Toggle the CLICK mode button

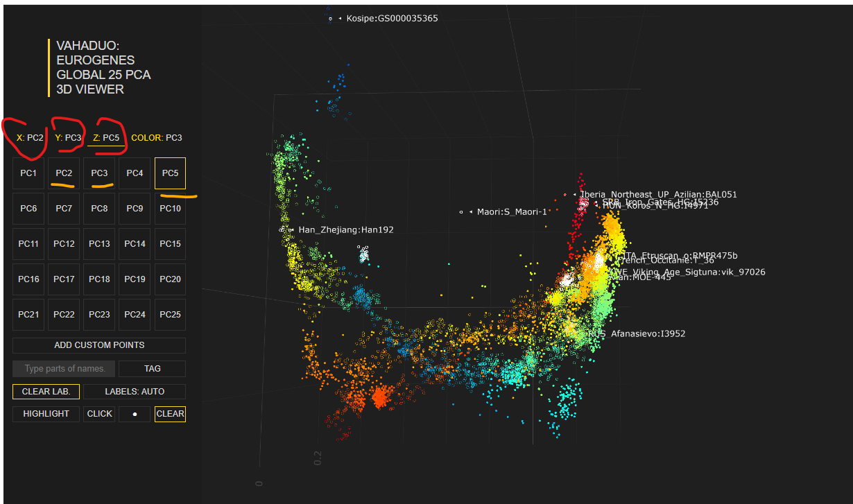[99, 414]
